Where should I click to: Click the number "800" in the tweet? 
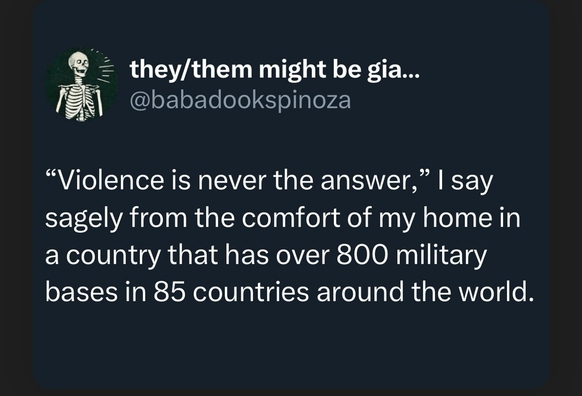coord(363,255)
